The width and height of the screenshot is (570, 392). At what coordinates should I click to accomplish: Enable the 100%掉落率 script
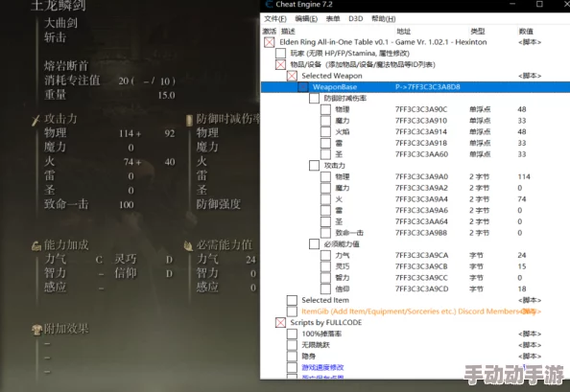292,334
